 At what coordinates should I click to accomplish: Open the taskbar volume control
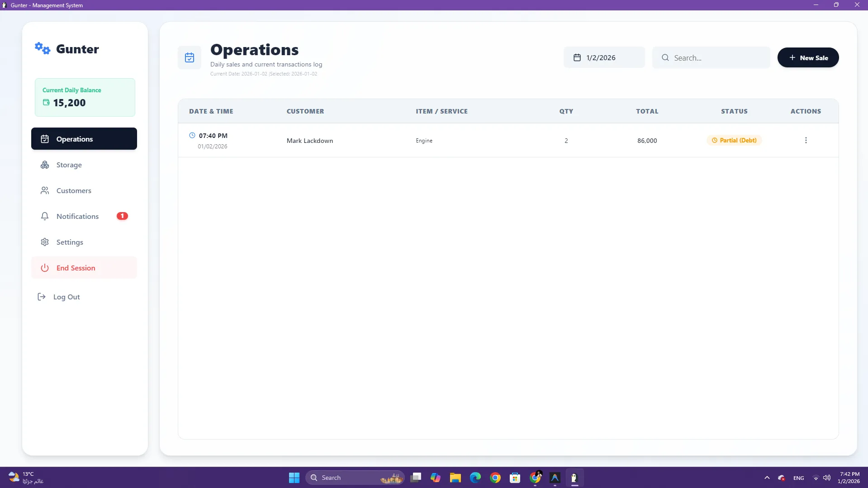pos(827,478)
